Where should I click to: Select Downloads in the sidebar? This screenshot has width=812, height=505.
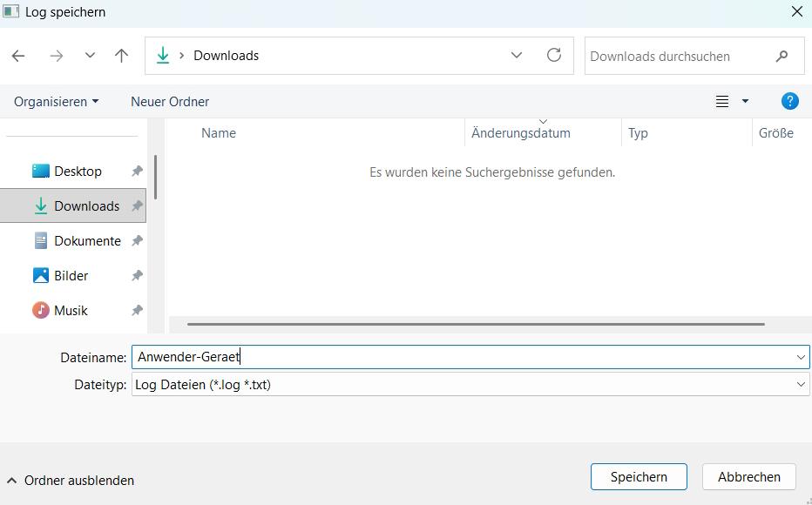pyautogui.click(x=73, y=206)
